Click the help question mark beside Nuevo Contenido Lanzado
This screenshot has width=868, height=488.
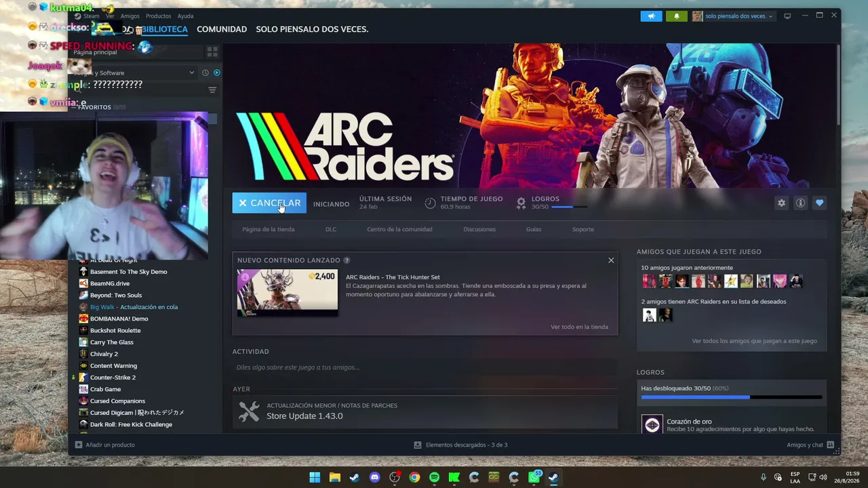pos(347,260)
